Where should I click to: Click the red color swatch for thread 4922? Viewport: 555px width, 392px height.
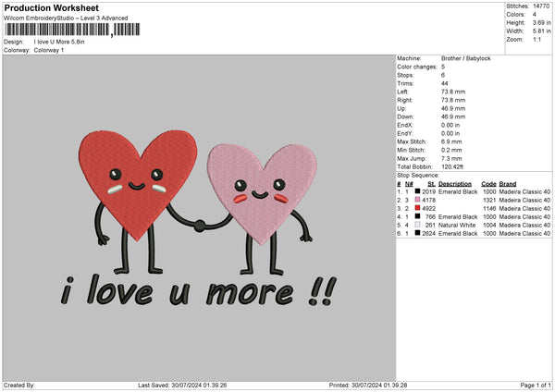419,208
